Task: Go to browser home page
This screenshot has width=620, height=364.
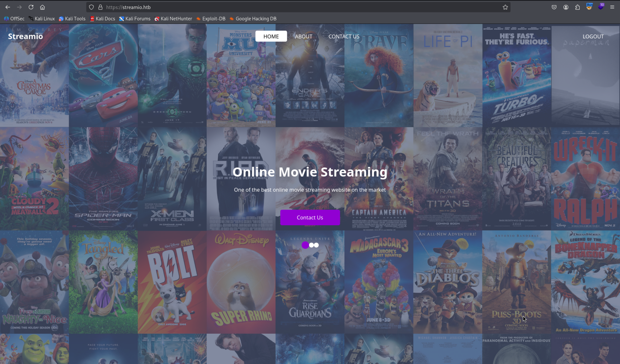Action: coord(42,7)
